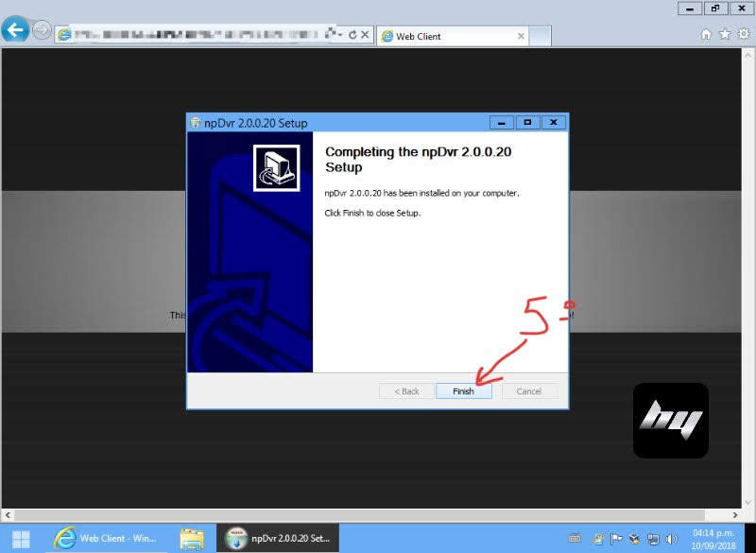Click the stop loading X in address bar
Image resolution: width=756 pixels, height=553 pixels.
coord(365,35)
